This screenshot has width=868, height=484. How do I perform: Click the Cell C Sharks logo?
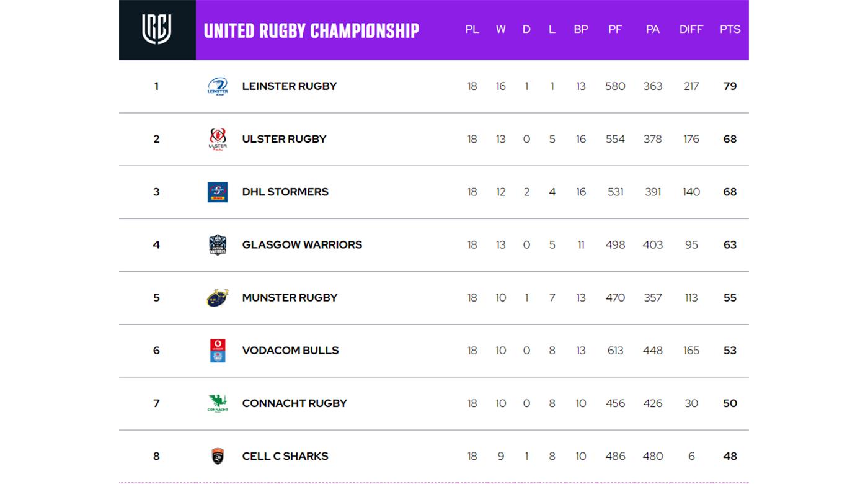click(218, 456)
